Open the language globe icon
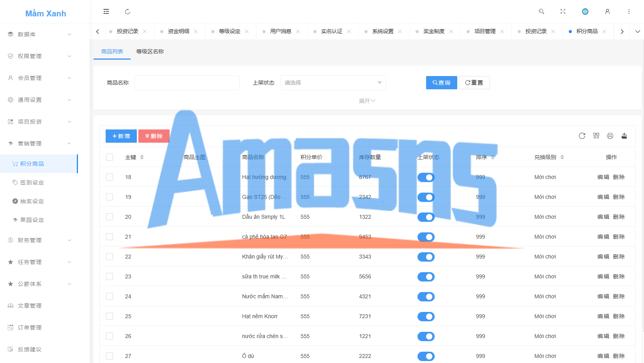Screen dimensions: 644x363 [x=585, y=12]
